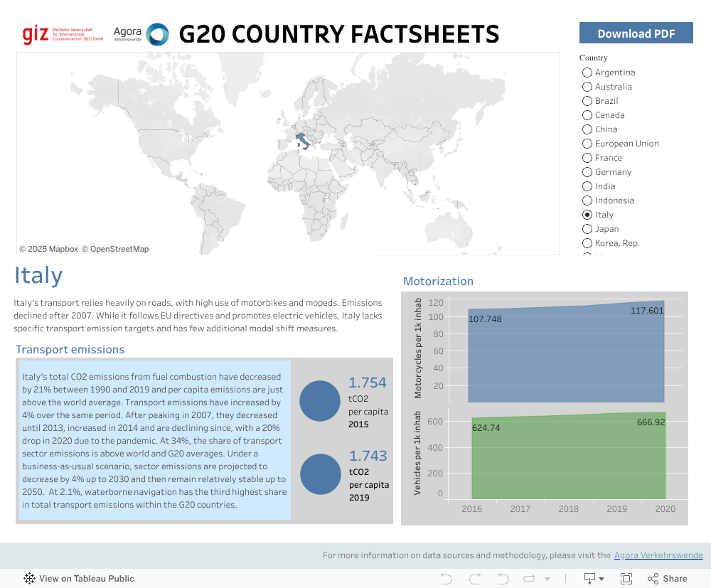Enter full screen mode via toolbar icon
711x588 pixels.
(626, 579)
